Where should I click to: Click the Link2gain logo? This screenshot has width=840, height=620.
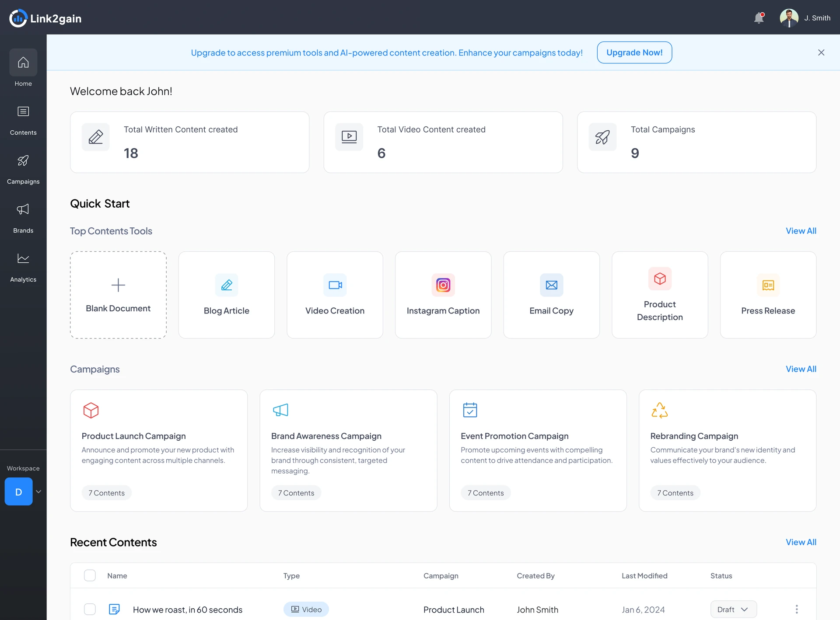tap(45, 18)
